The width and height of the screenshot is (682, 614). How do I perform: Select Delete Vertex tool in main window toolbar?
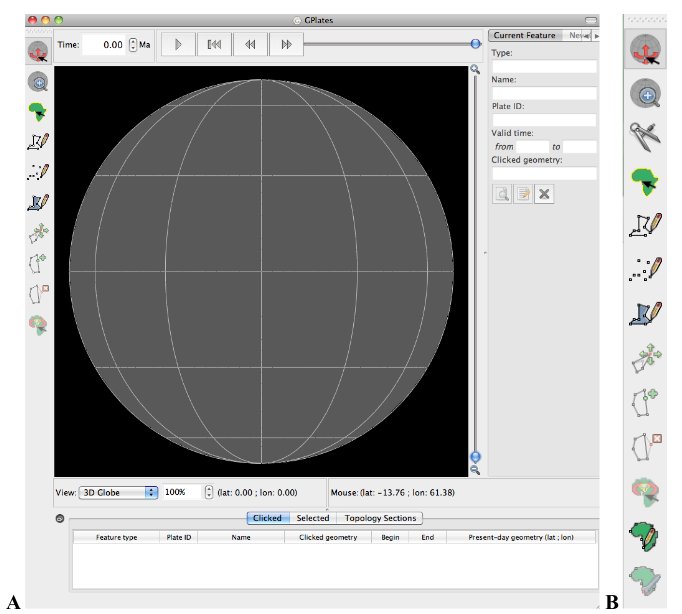[38, 294]
